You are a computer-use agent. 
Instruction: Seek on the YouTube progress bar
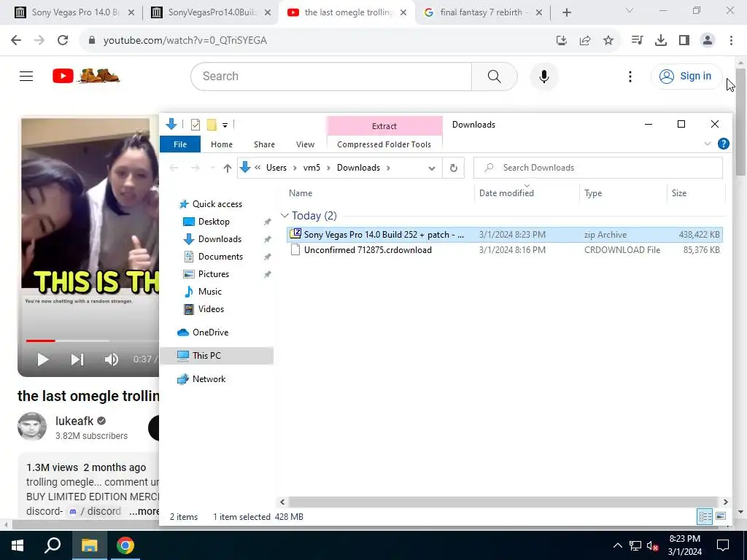click(x=93, y=341)
